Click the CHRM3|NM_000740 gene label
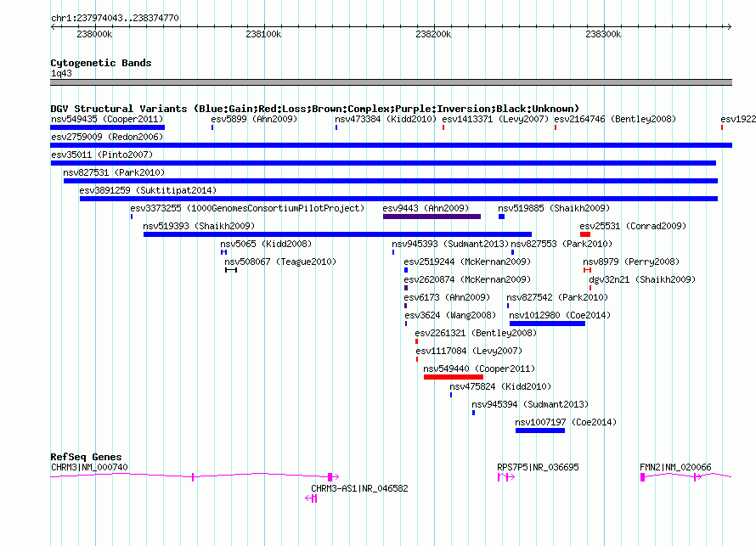 point(89,467)
